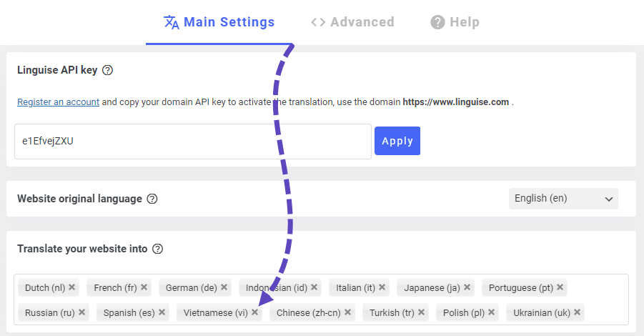Remove the Chinese (zh-cn) language tag
The height and width of the screenshot is (336, 644).
coord(347,312)
